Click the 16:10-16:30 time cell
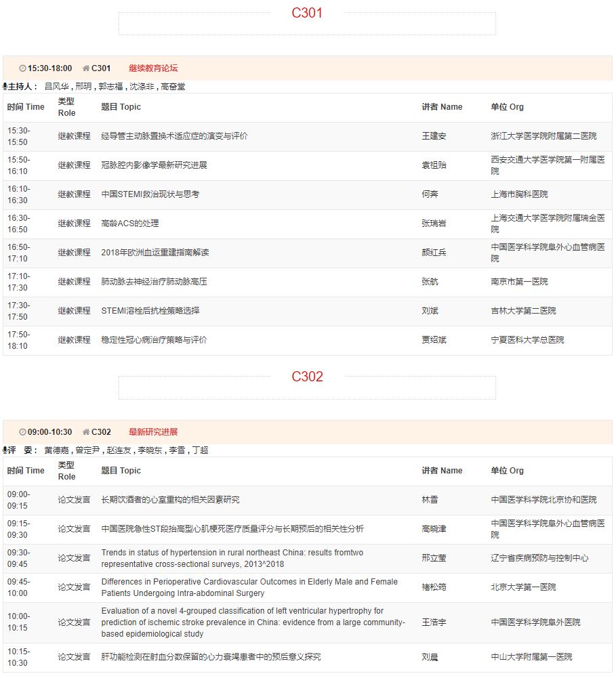The height and width of the screenshot is (678, 616). [18, 194]
